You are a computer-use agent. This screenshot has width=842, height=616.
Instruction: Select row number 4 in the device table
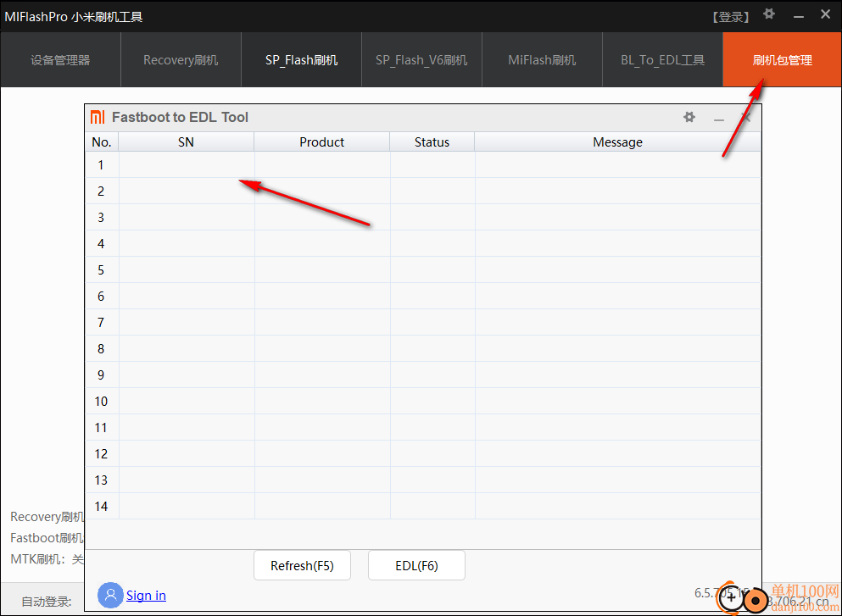423,244
